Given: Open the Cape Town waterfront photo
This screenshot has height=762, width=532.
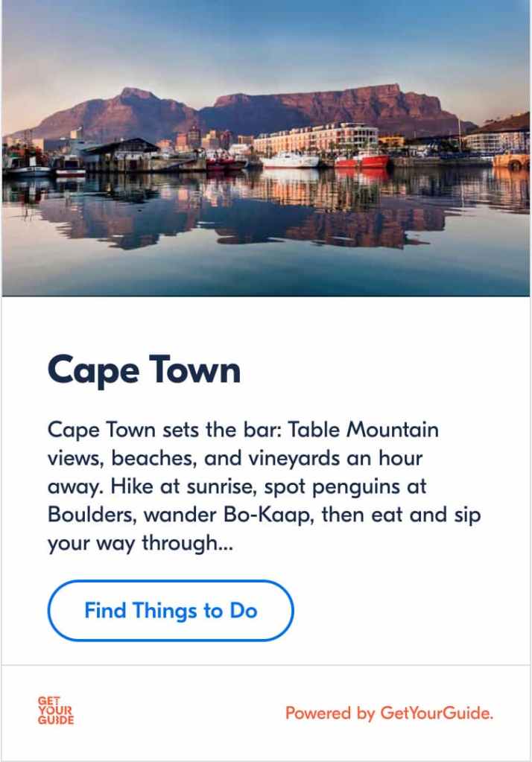Looking at the screenshot, I should click(x=266, y=149).
